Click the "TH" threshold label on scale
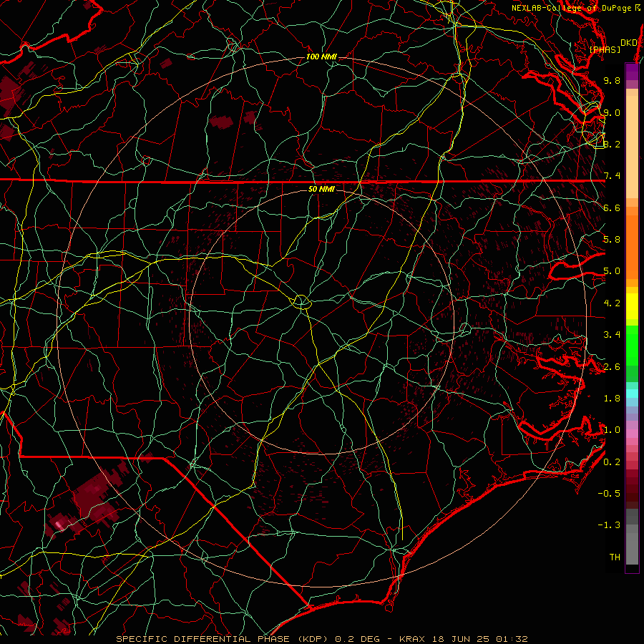The image size is (644, 644). [x=615, y=557]
